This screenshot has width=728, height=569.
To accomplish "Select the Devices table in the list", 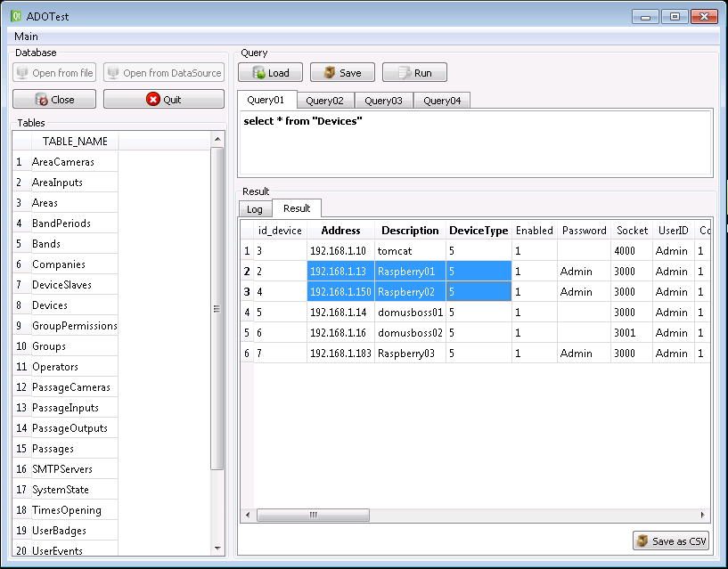I will pyautogui.click(x=74, y=305).
